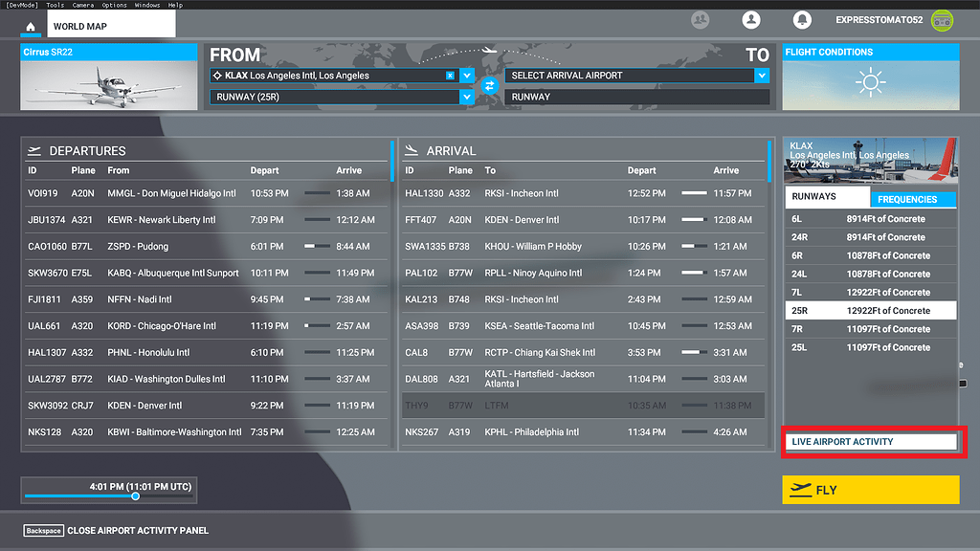Clear the KLAX airport selection with the X
The height and width of the screenshot is (551, 980).
point(449,75)
